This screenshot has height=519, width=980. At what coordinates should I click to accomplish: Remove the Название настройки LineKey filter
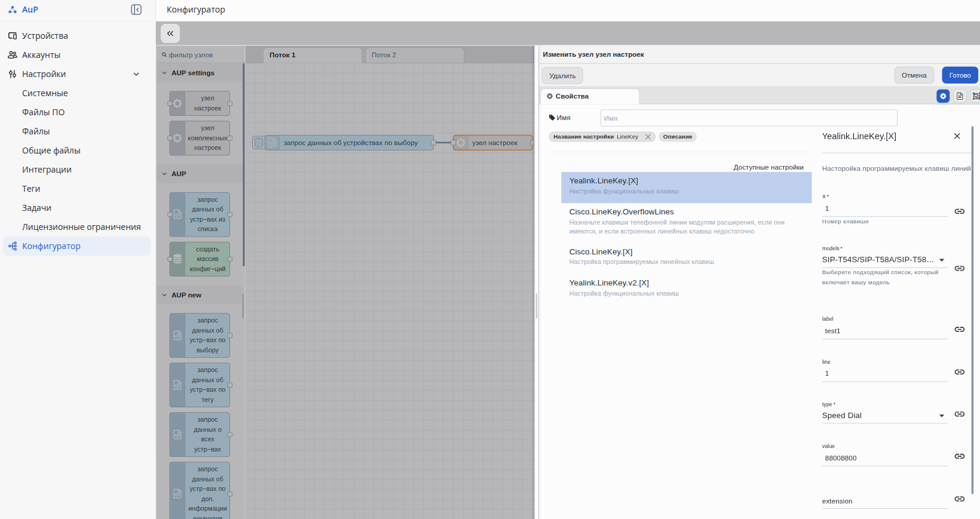[x=648, y=137]
